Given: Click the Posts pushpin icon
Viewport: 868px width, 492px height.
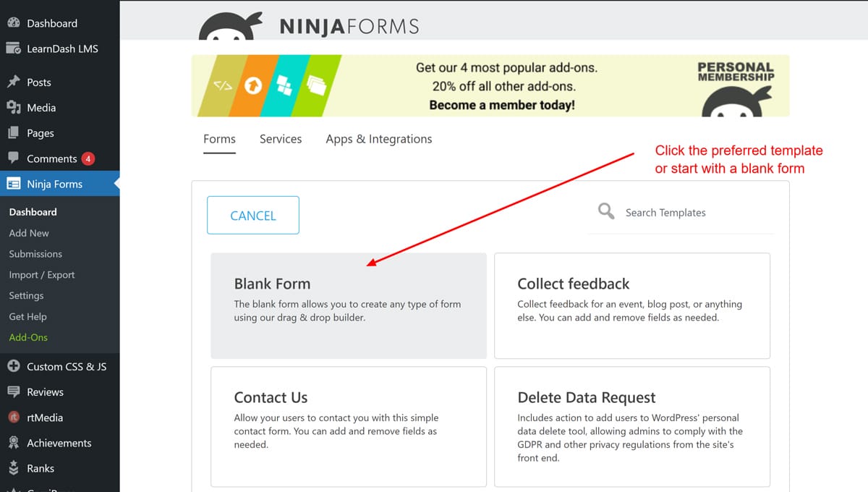Looking at the screenshot, I should pyautogui.click(x=13, y=82).
